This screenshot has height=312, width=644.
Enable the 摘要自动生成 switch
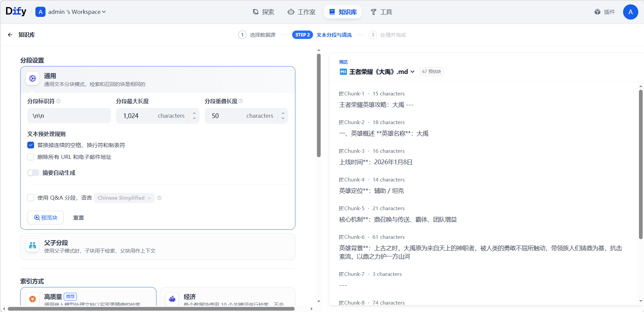[x=33, y=173]
